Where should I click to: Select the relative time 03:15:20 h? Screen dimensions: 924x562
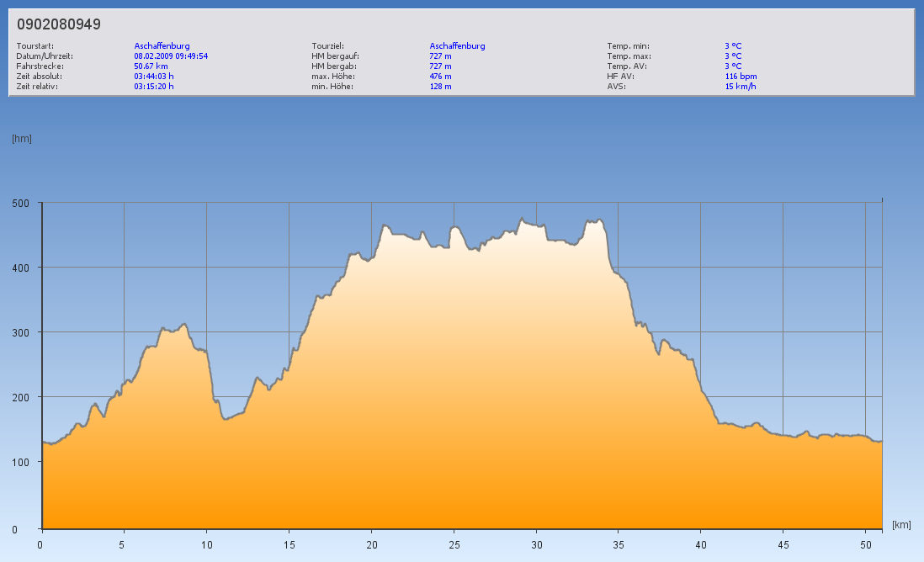tap(154, 87)
